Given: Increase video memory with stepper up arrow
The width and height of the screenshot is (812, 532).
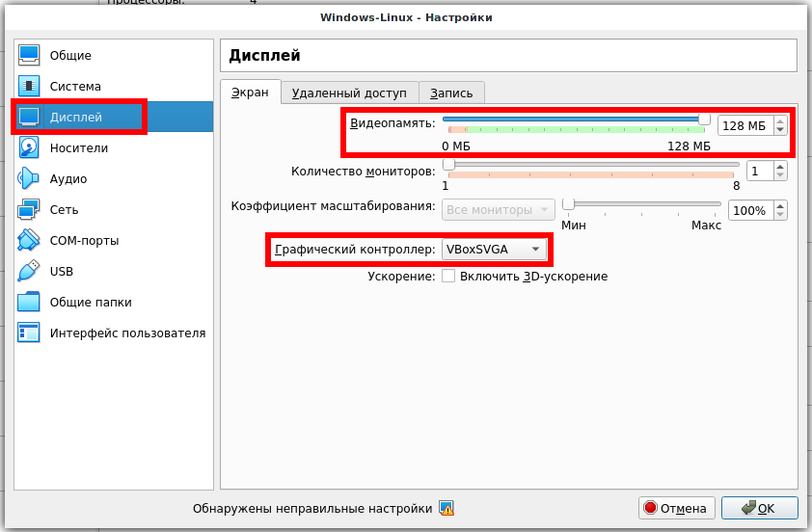Looking at the screenshot, I should (780, 121).
